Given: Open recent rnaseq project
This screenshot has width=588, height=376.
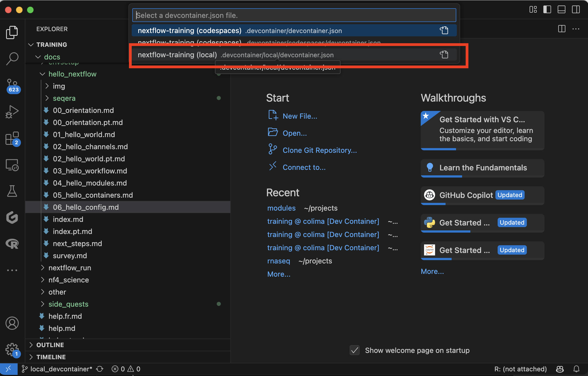Looking at the screenshot, I should (279, 261).
